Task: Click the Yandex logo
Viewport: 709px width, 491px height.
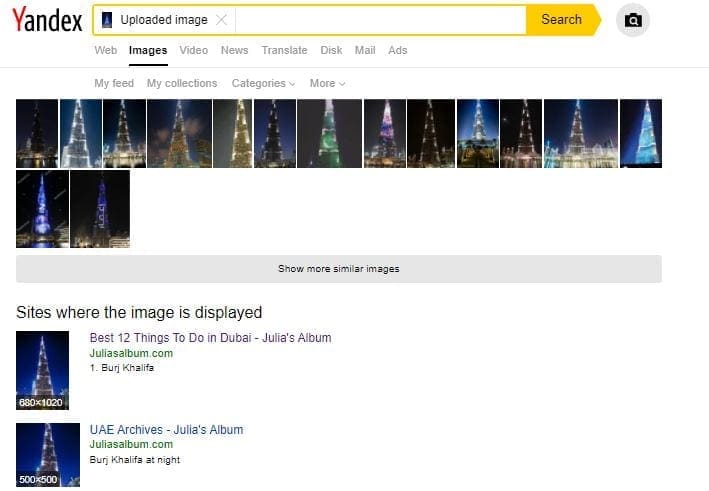Action: (47, 20)
